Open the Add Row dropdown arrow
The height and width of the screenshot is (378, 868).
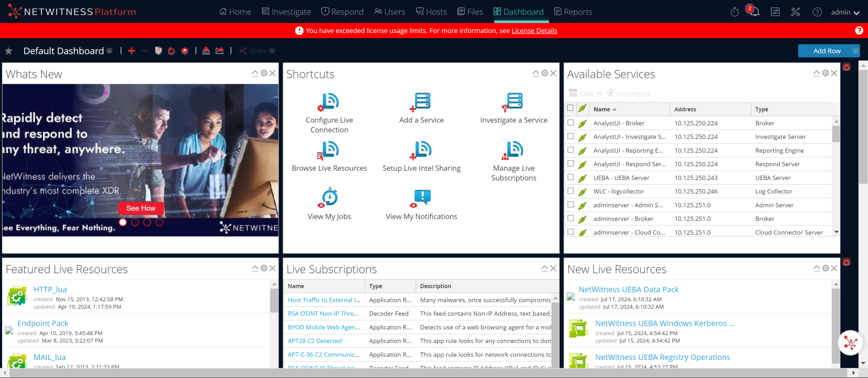pos(855,51)
